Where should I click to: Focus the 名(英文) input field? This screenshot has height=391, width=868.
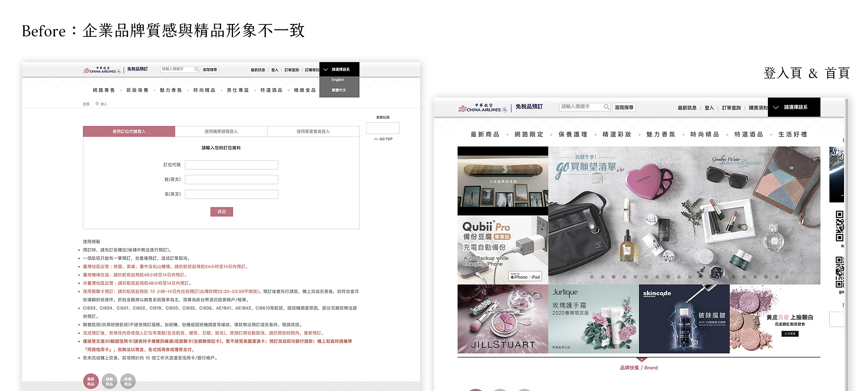(231, 194)
